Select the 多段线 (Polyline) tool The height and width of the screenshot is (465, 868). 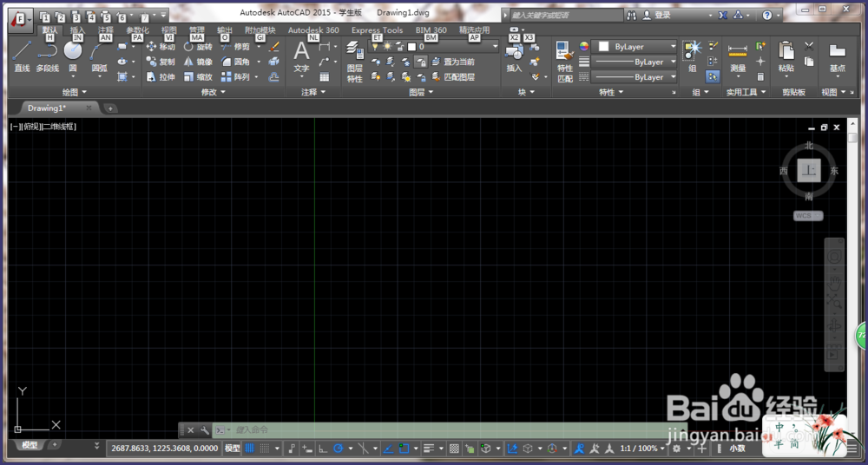click(x=48, y=56)
